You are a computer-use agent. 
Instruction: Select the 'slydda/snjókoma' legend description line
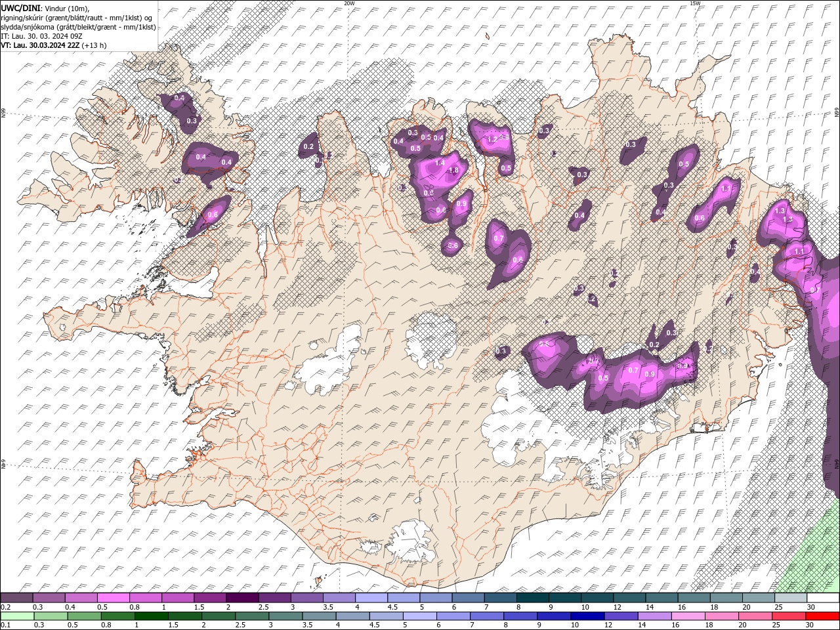tap(79, 27)
